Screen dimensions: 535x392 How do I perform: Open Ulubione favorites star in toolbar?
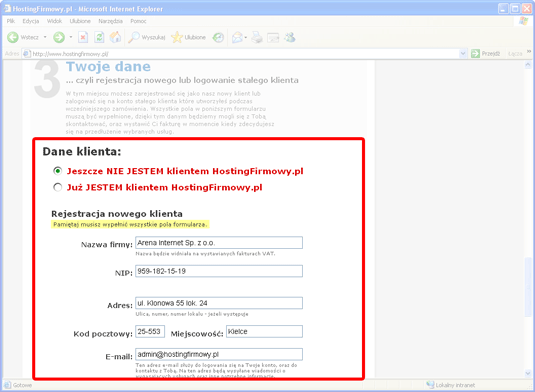pyautogui.click(x=188, y=37)
